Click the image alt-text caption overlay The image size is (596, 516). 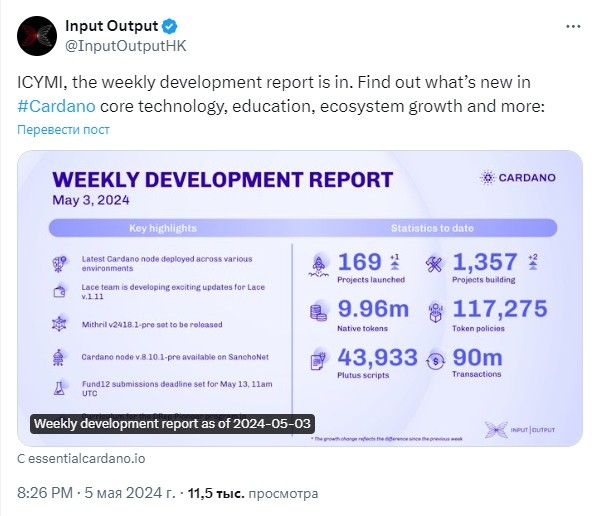tap(172, 424)
